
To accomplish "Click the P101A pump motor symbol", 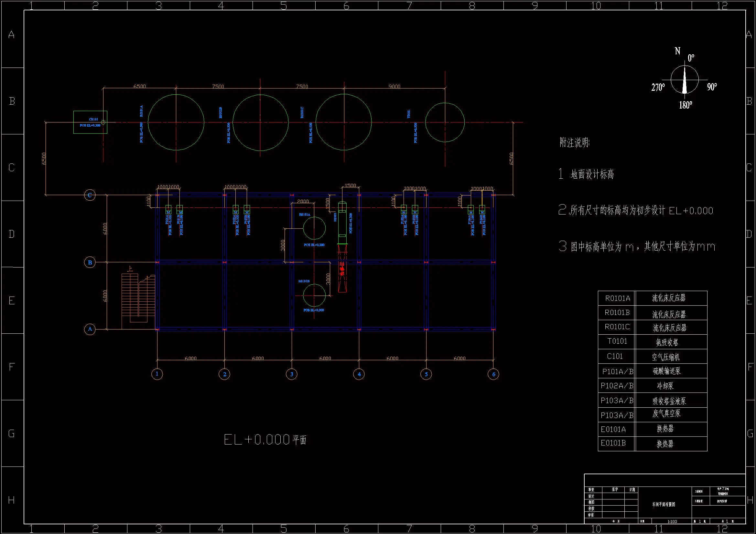I will [168, 210].
